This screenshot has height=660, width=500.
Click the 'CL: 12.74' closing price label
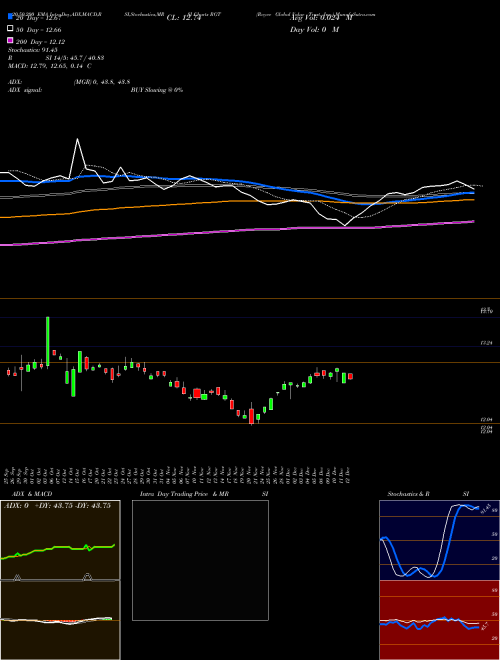(184, 18)
